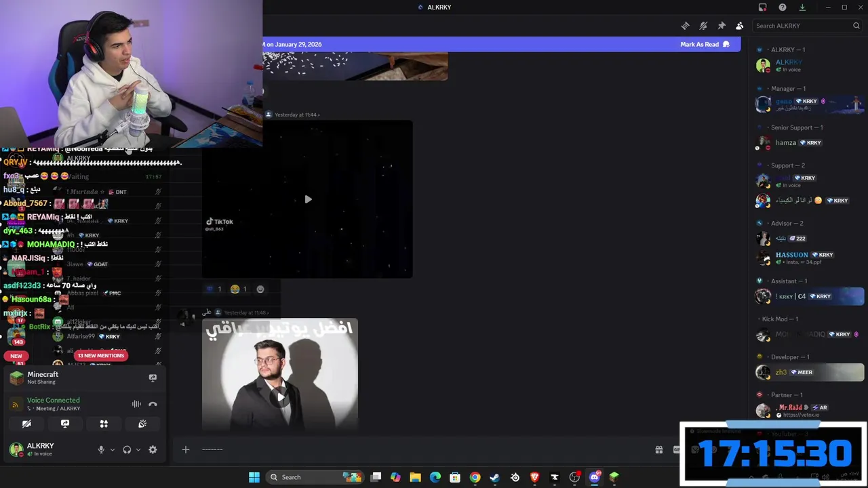Open Windows Start menu
Image resolution: width=868 pixels, height=488 pixels.
point(254,477)
